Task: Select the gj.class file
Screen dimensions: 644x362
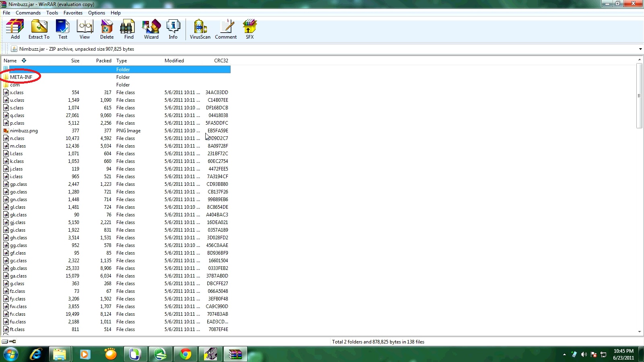Action: 18,222
